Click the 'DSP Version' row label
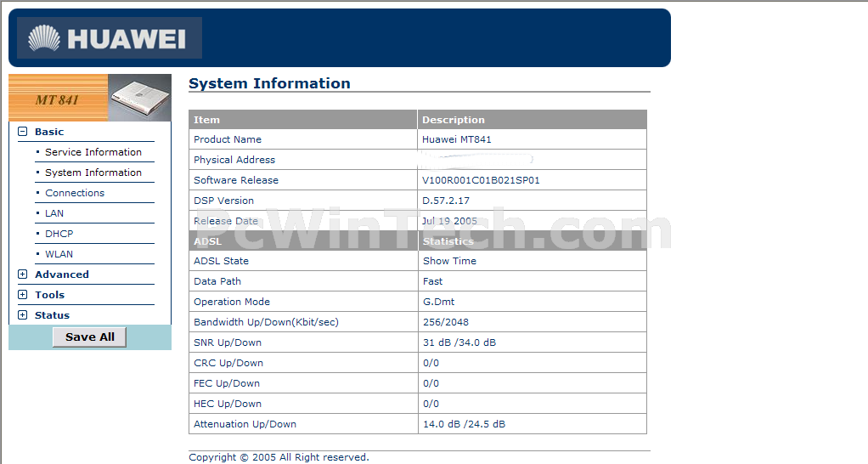 tap(223, 201)
